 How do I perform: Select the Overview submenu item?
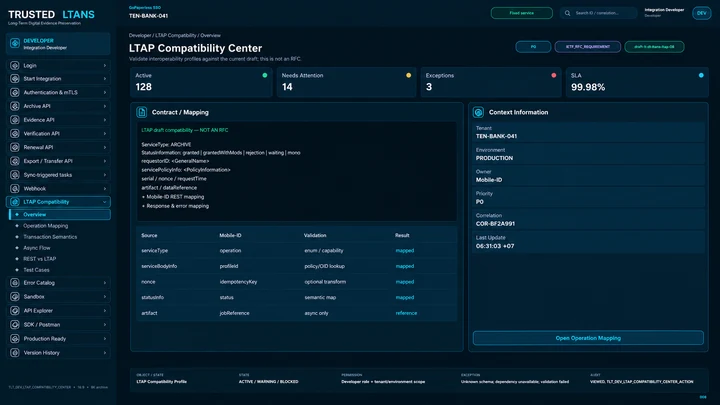(x=60, y=214)
